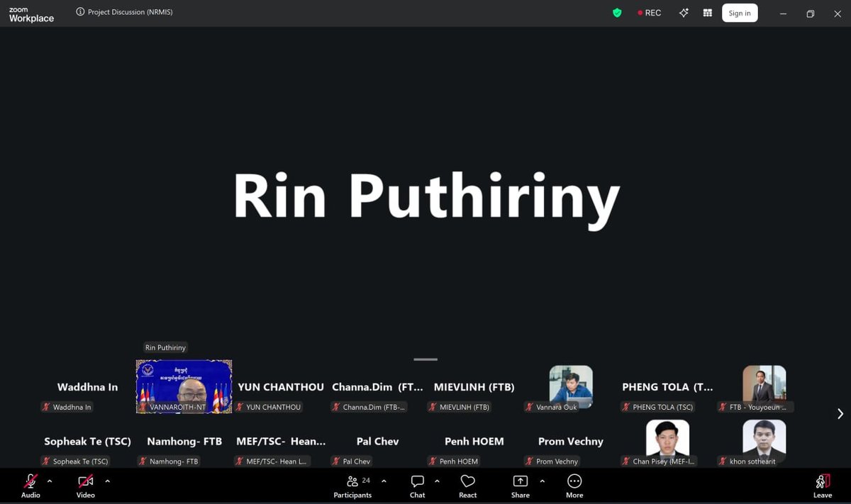Click muted mic icon beside Vannara Ouk label
Viewport: 851px width, 504px height.
(x=530, y=407)
